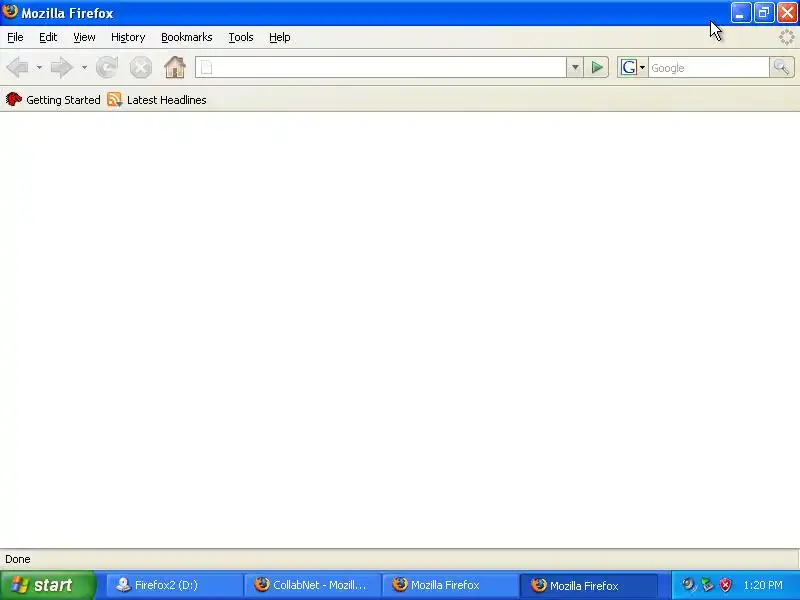Viewport: 800px width, 600px height.
Task: Click the Stop loading icon
Action: (x=140, y=67)
